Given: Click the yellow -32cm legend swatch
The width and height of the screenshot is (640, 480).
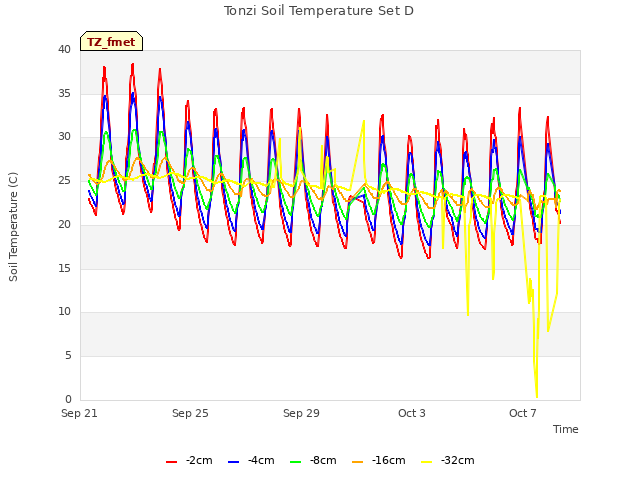Looking at the screenshot, I should coord(427,462).
